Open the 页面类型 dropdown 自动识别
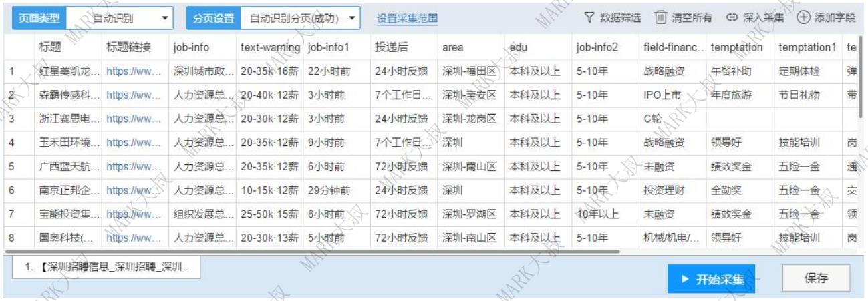The width and height of the screenshot is (868, 301). 120,18
